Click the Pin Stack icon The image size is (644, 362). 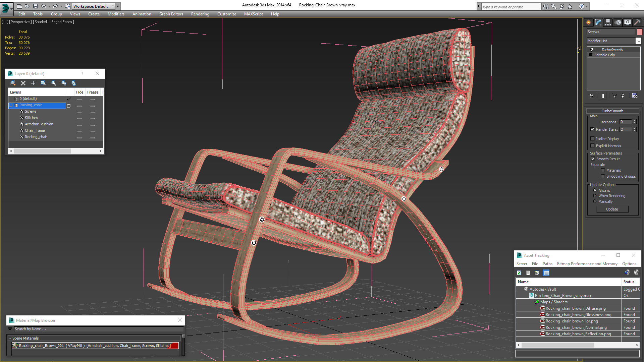point(591,96)
